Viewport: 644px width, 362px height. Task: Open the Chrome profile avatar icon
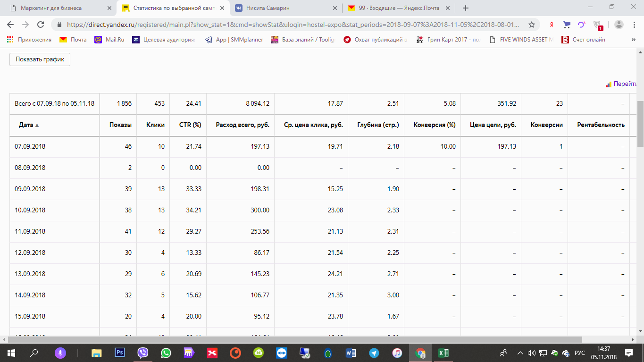click(619, 25)
